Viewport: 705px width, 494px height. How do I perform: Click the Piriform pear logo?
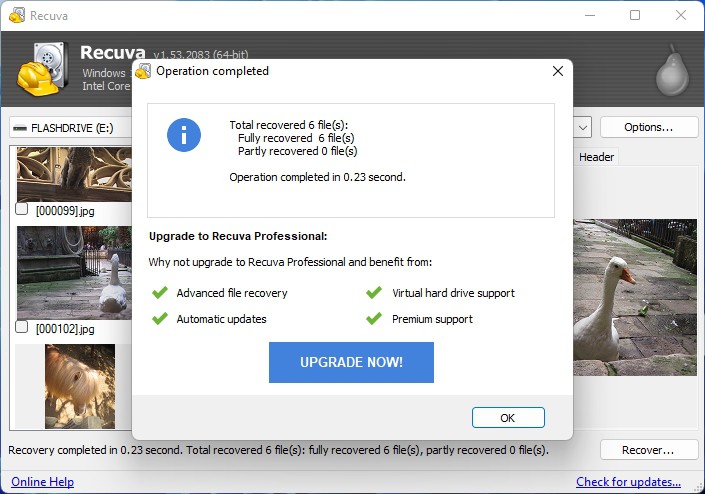[x=672, y=71]
